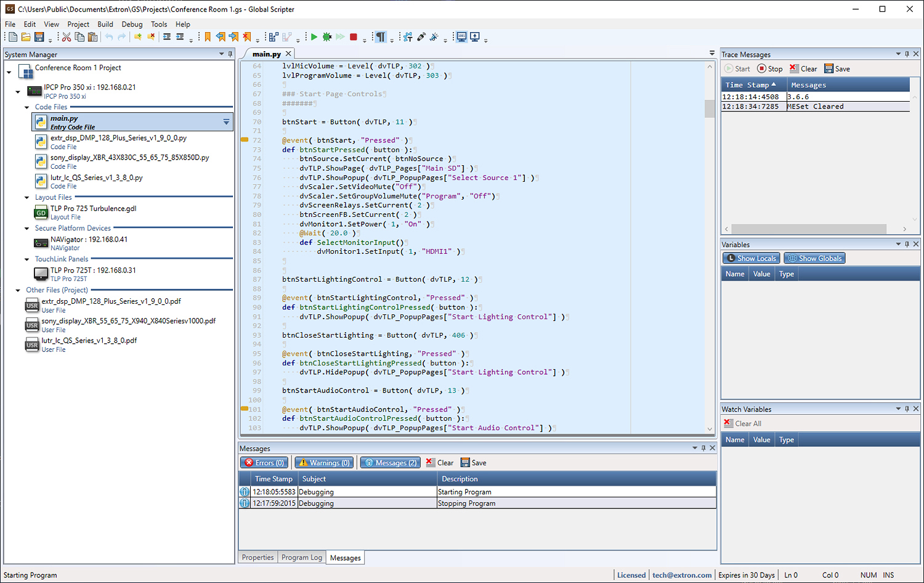Click the Build project blocks icon
This screenshot has width=924, height=583.
point(274,37)
